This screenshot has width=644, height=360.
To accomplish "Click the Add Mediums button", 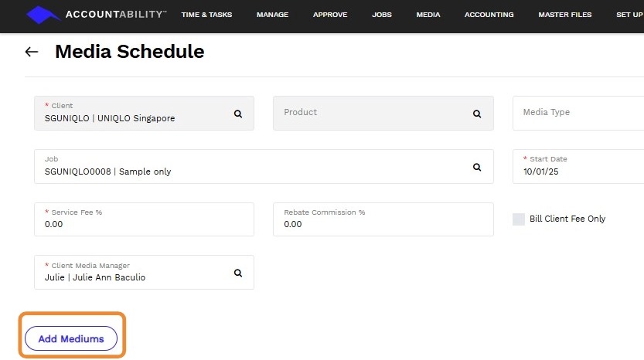I will 70,338.
